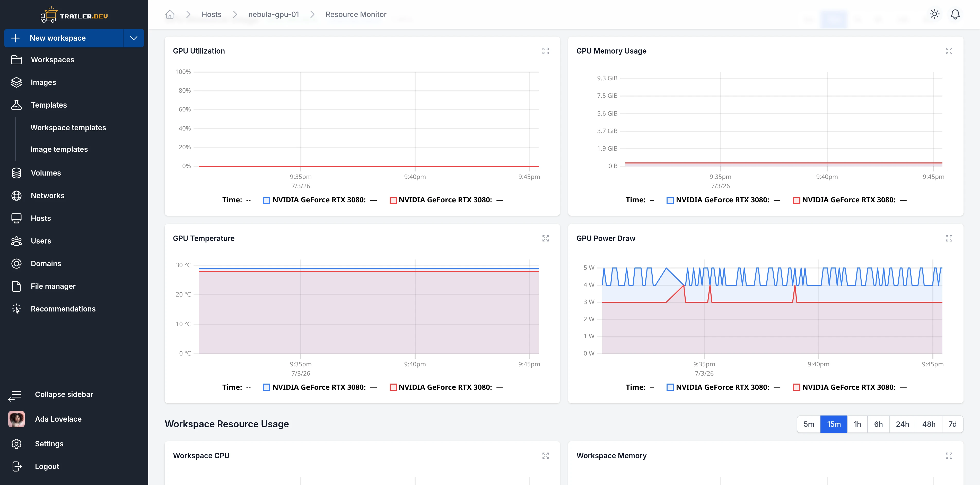Expand the GPU Power Draw chart to fullscreen
Viewport: 980px width, 485px height.
point(949,238)
